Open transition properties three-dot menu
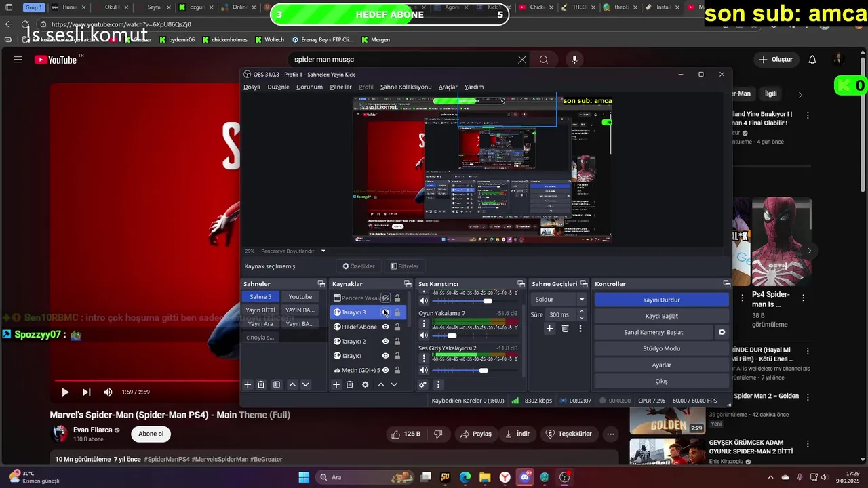The width and height of the screenshot is (868, 488). 580,329
